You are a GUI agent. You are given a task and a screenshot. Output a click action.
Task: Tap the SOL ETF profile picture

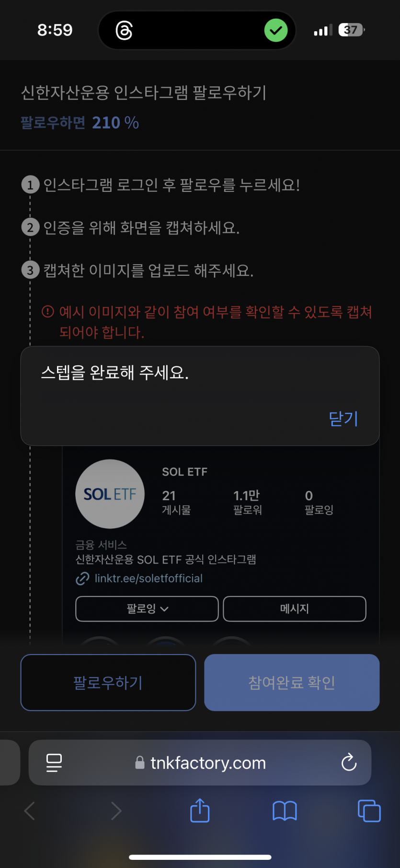110,494
